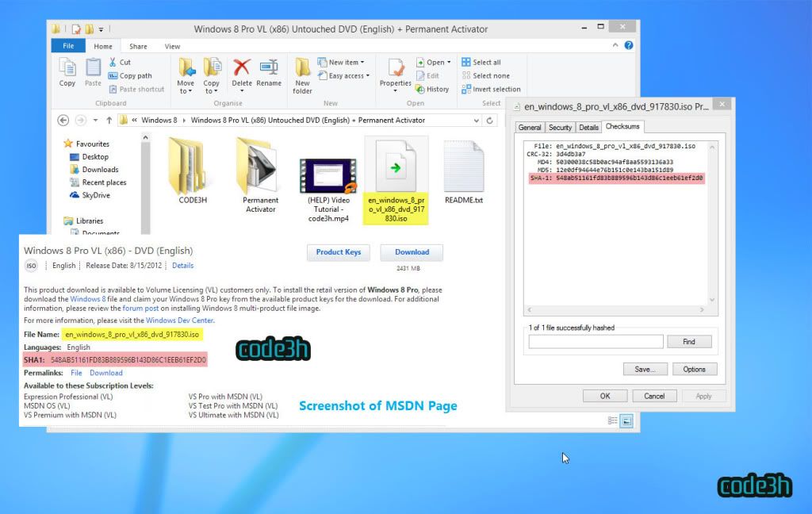Open the Security tab in the properties dialog
The width and height of the screenshot is (812, 514).
tap(560, 127)
